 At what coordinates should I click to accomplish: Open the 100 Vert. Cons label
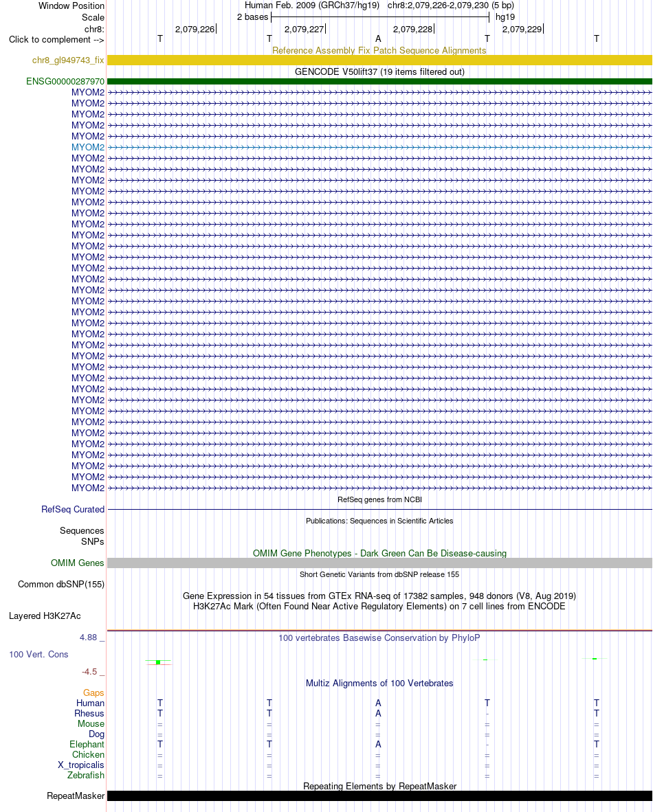tap(39, 655)
